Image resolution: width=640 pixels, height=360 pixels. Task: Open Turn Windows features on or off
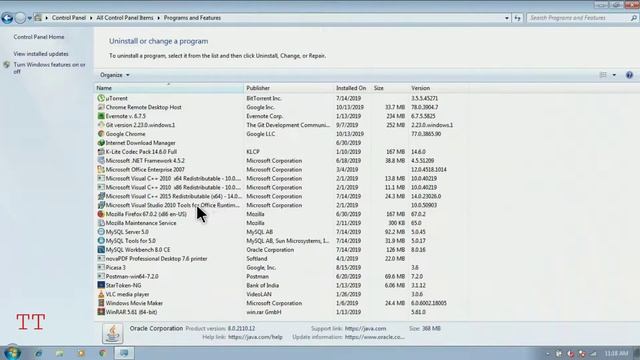(x=49, y=68)
